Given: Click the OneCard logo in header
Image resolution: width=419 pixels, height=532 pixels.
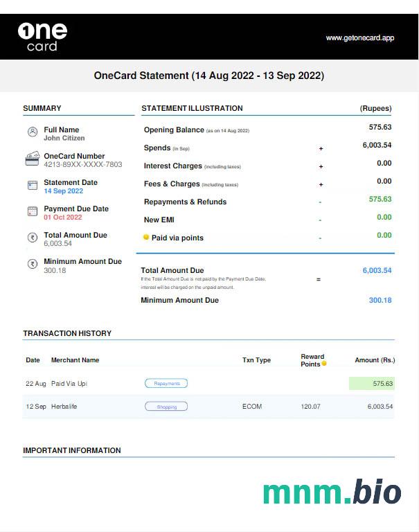Looking at the screenshot, I should click(42, 37).
